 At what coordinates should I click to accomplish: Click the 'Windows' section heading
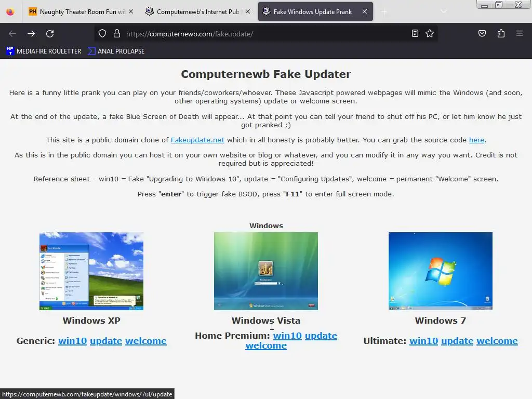click(x=266, y=225)
